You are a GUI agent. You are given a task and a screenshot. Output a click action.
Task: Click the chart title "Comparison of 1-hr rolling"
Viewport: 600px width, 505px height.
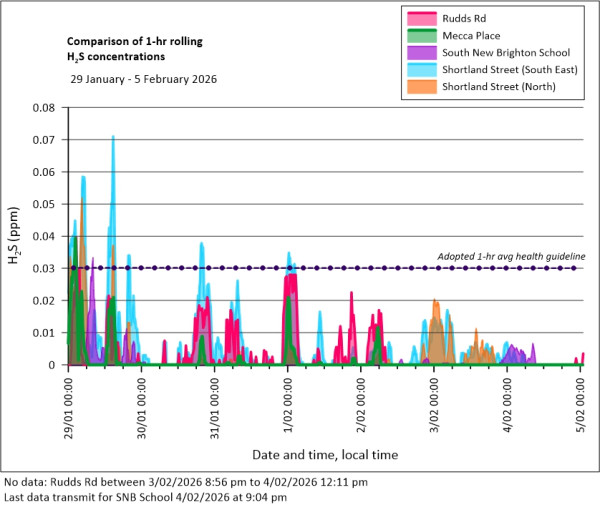[x=129, y=42]
